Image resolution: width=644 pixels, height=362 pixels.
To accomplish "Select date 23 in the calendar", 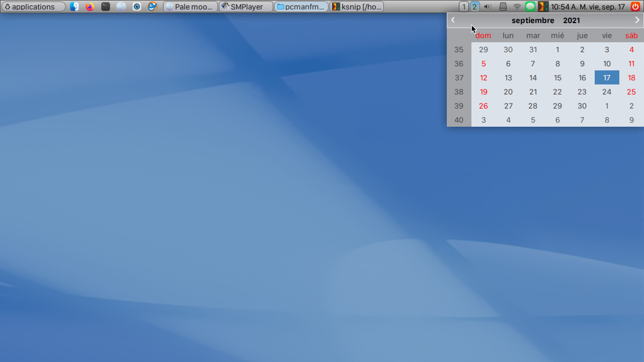I will (x=582, y=92).
